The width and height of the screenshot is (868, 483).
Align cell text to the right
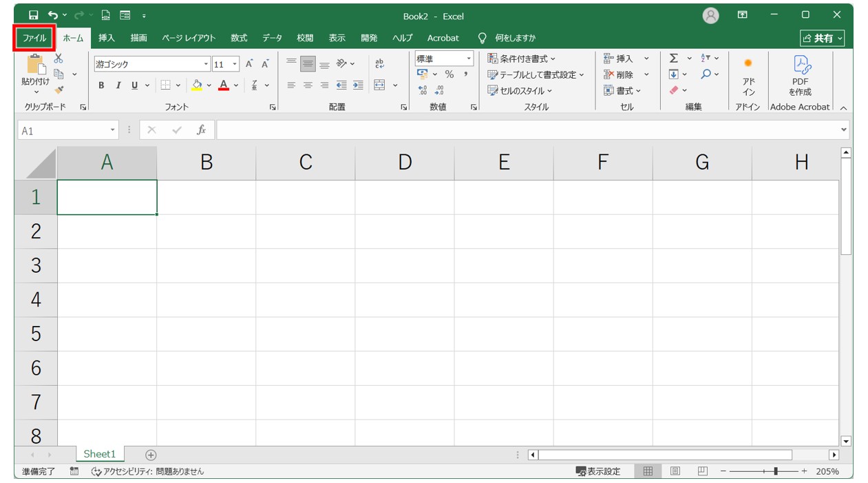(324, 85)
